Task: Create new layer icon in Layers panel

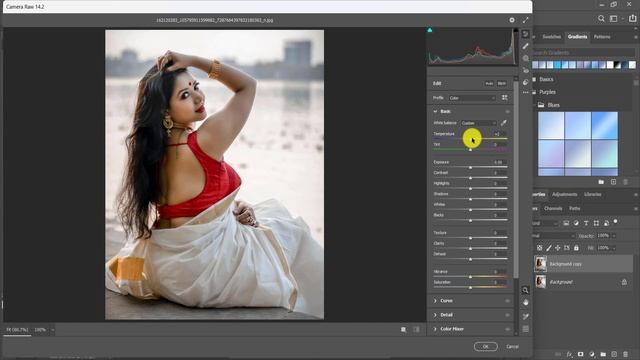Action: 614,354
